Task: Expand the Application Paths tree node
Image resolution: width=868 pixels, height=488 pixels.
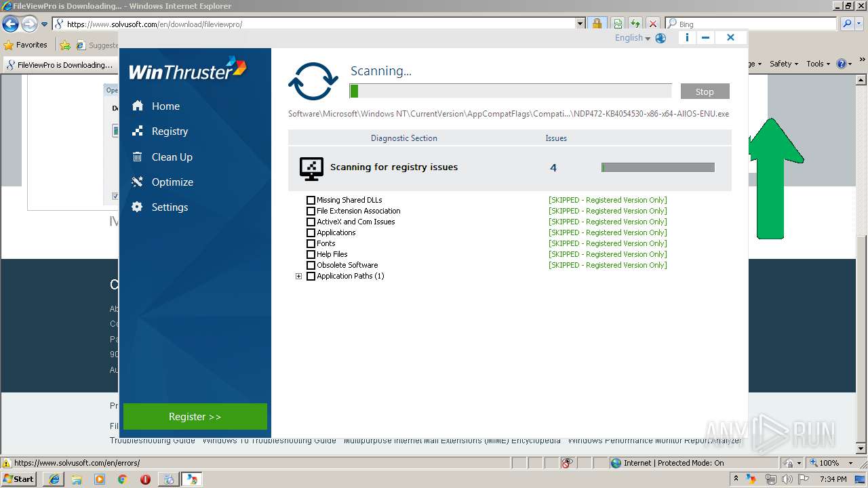Action: 298,276
